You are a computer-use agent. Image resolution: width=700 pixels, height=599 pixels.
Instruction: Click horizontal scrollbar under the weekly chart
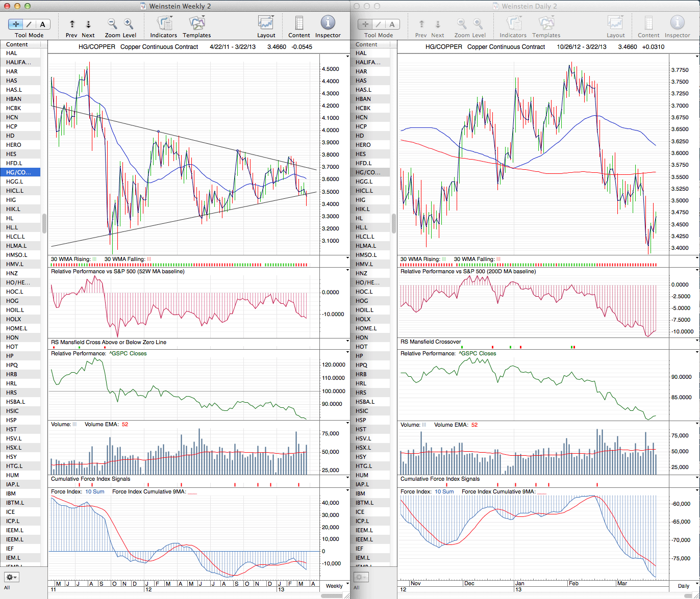click(x=184, y=594)
